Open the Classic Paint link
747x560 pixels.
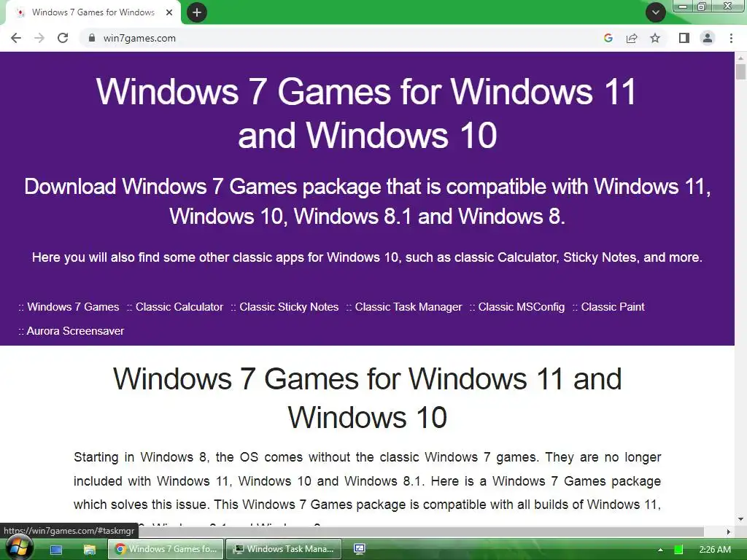coord(613,307)
